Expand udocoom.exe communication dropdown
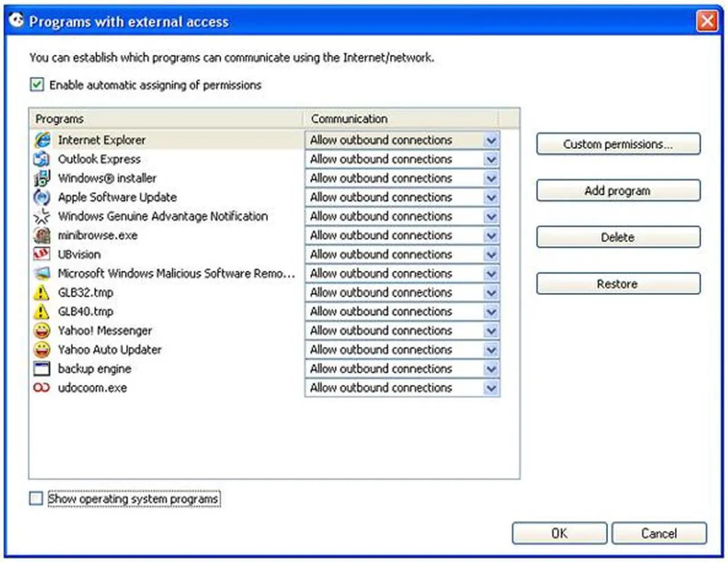This screenshot has width=728, height=562. 491,388
